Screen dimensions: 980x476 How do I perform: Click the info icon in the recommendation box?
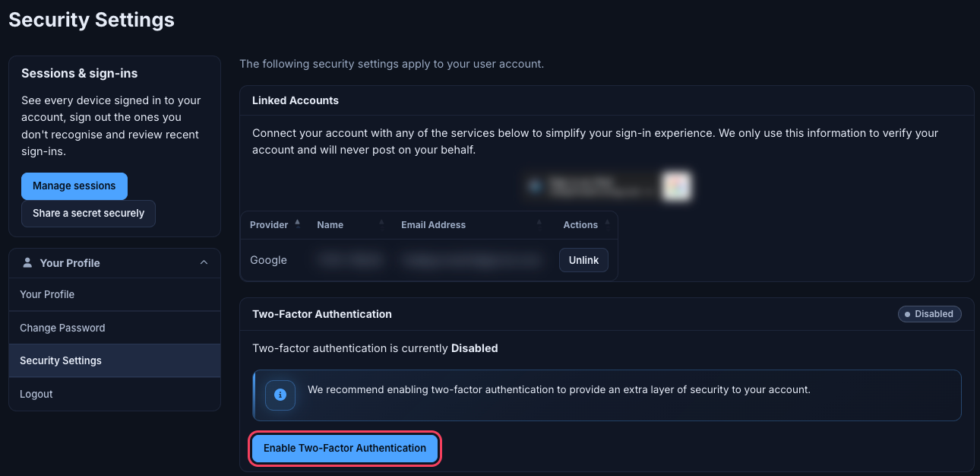click(x=280, y=395)
